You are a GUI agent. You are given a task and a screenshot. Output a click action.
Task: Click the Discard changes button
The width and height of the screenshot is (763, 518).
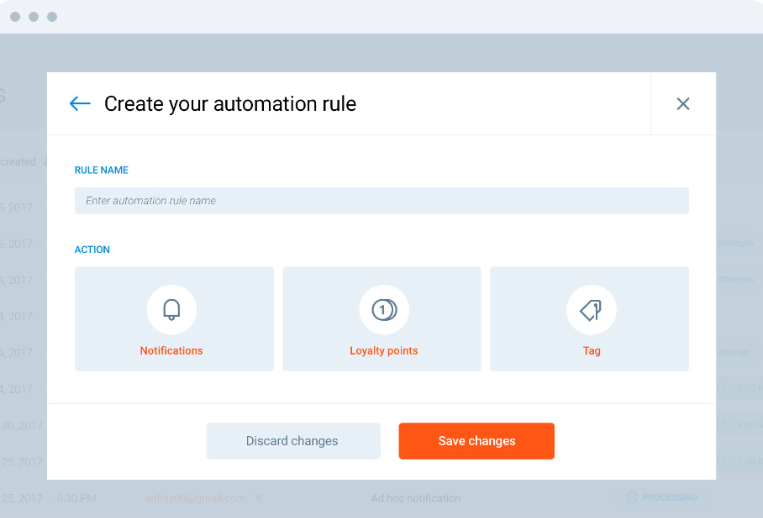click(293, 441)
